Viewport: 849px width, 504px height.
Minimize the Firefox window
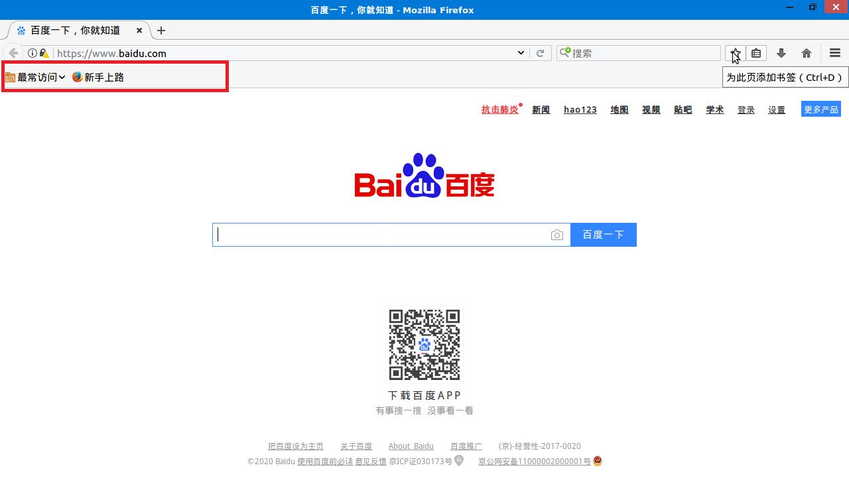(790, 7)
